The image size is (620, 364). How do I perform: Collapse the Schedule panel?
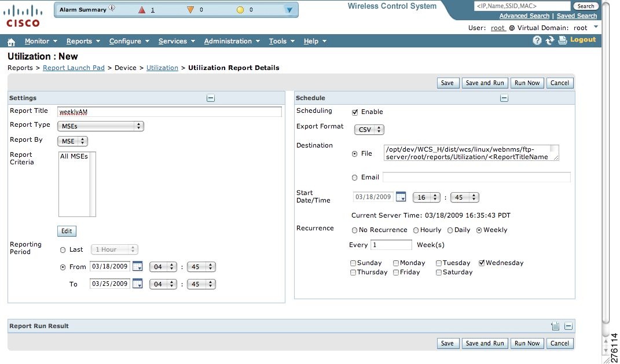point(504,98)
